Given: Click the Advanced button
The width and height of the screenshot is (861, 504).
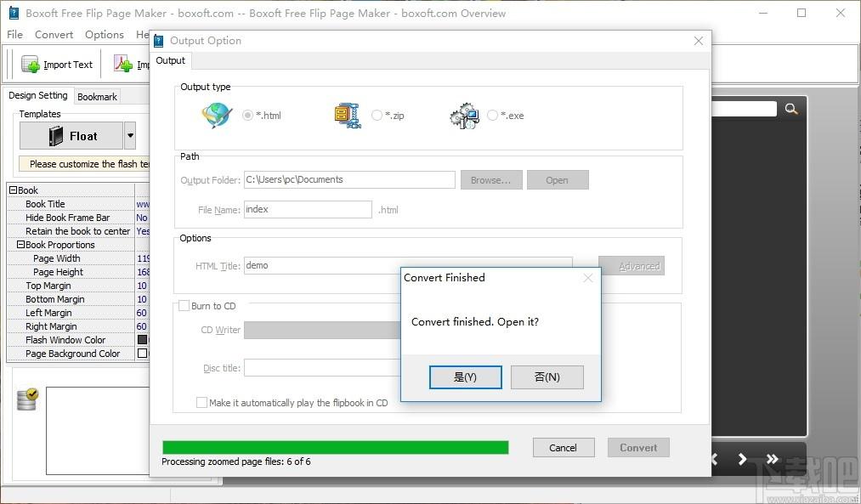Looking at the screenshot, I should pos(632,266).
